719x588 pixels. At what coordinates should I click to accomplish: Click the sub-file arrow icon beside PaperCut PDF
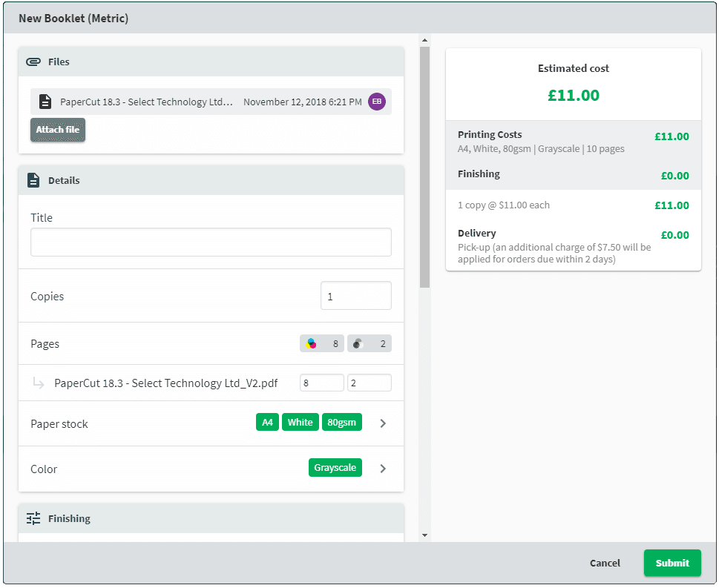tap(39, 383)
